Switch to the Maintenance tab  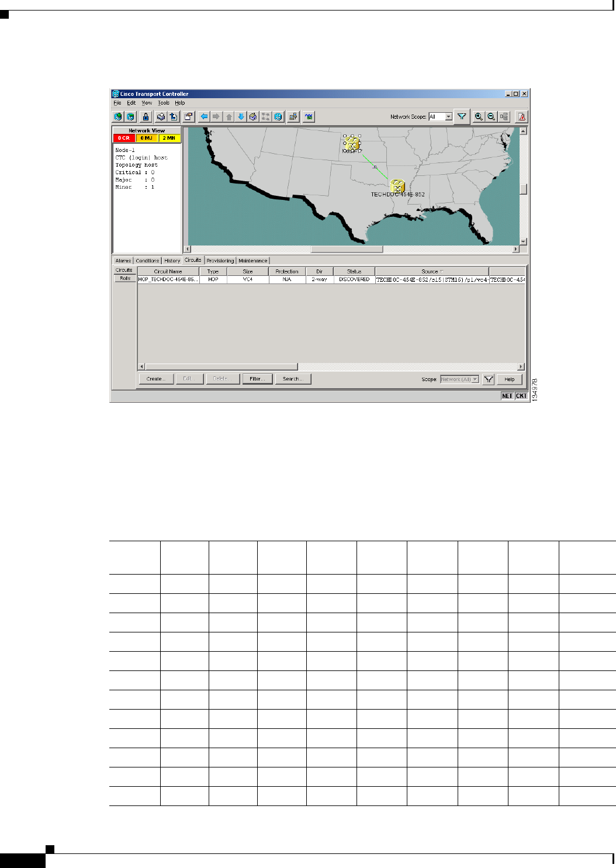253,261
